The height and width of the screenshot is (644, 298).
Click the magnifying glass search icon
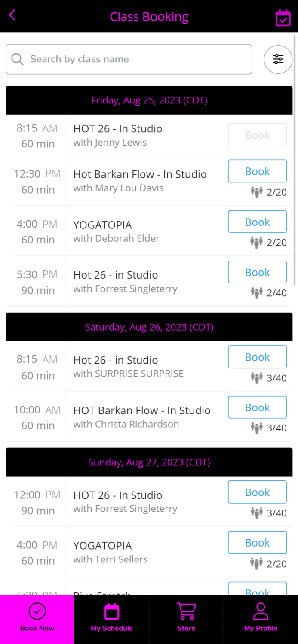[17, 59]
